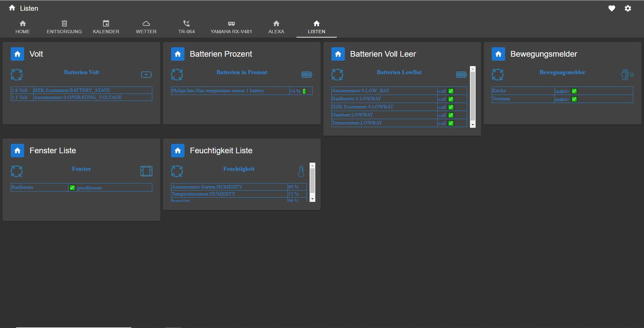
Task: Refresh the Fenster list
Action: tap(16, 171)
